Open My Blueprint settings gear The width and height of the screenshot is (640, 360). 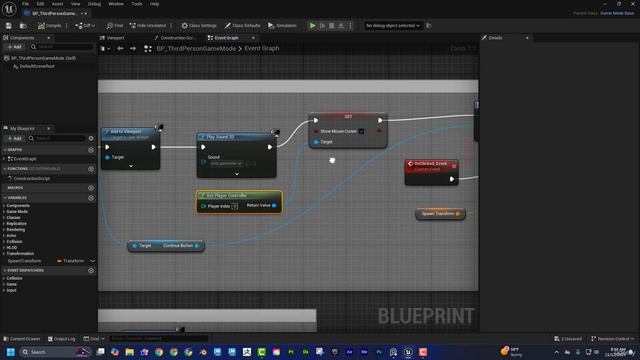coord(91,138)
